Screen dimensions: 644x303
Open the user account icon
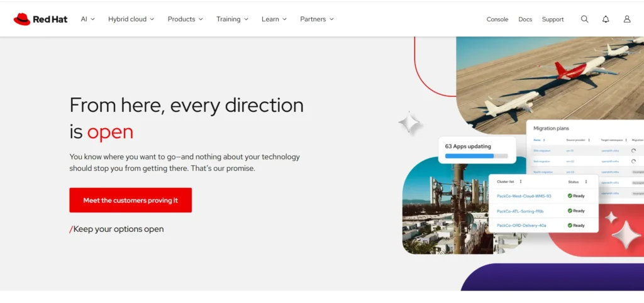627,19
